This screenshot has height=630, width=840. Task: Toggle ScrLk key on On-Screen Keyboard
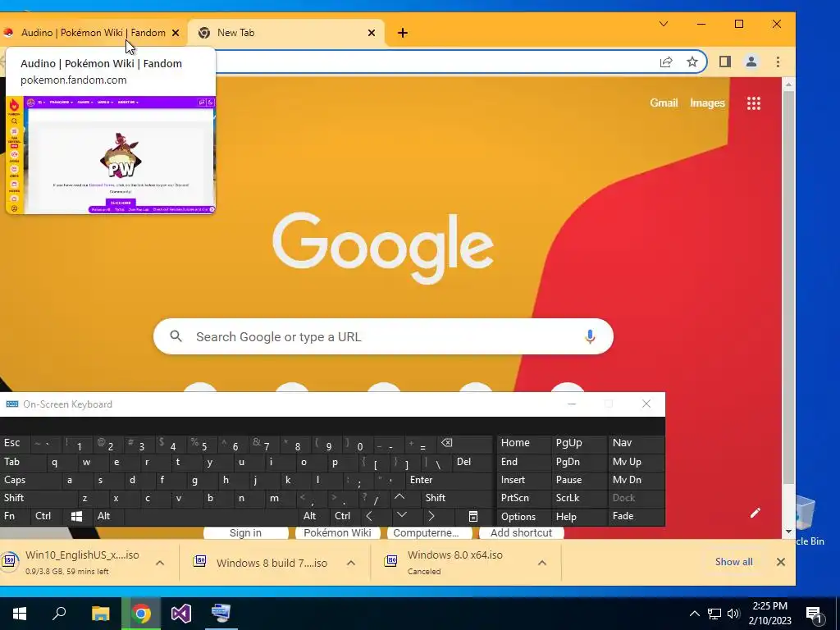pos(578,498)
